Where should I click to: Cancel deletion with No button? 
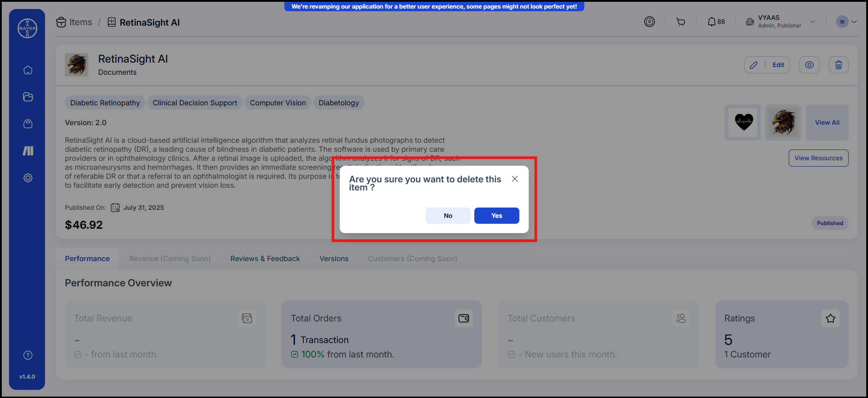[x=448, y=216]
